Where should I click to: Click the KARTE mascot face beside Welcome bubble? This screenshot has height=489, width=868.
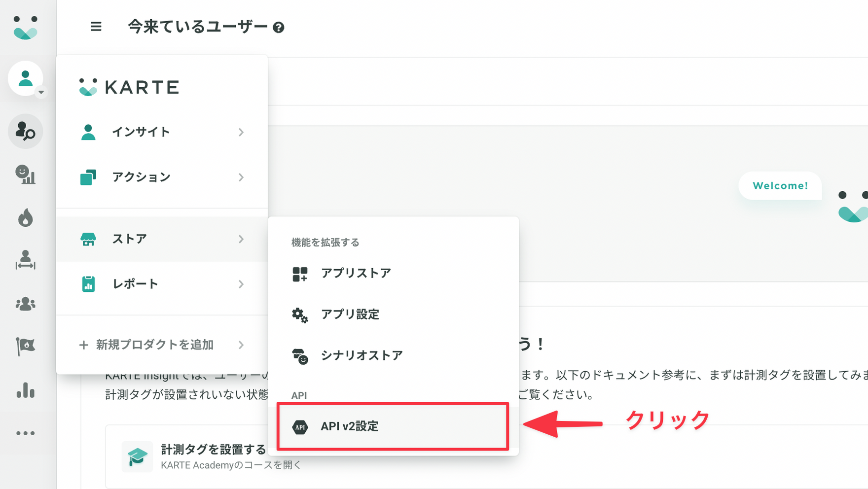point(853,206)
